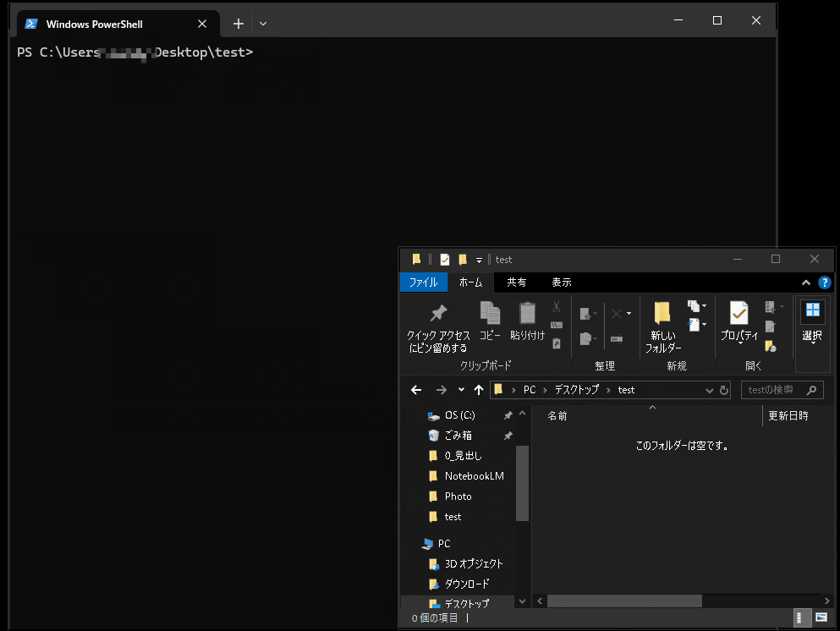Open the quick access toolbar customize dropdown
This screenshot has height=631, width=840.
pos(478,259)
